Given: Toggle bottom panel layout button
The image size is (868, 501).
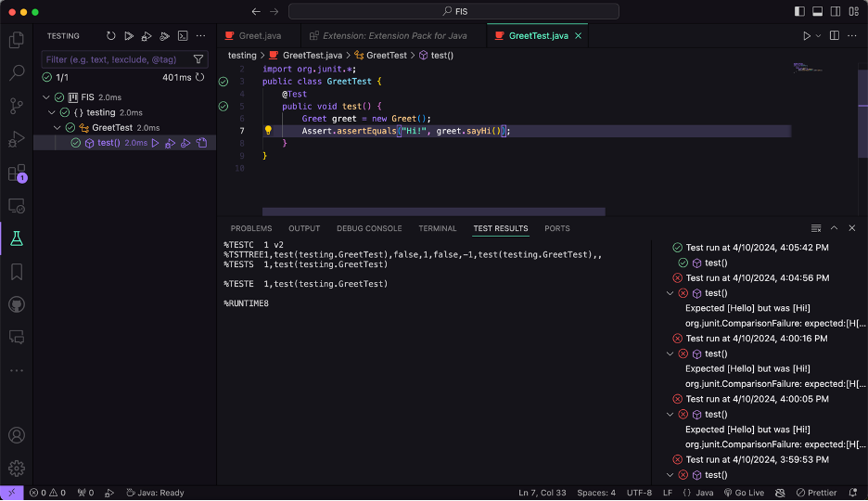Looking at the screenshot, I should click(x=817, y=11).
